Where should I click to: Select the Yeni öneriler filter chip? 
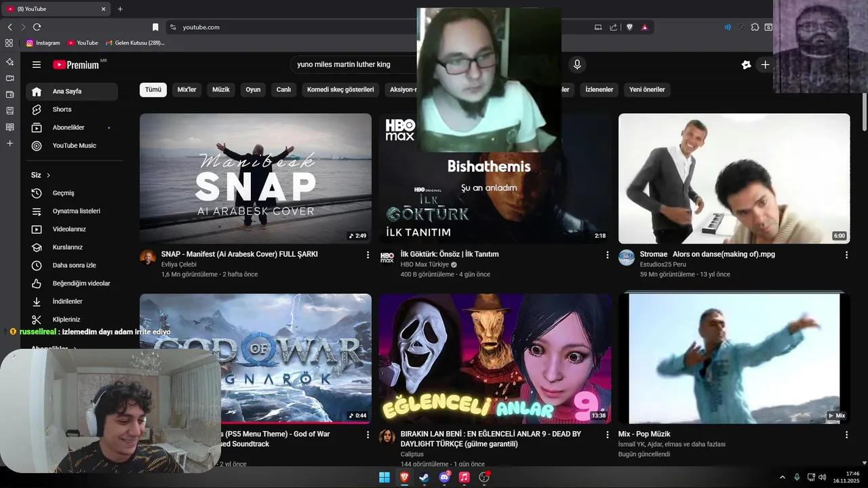(647, 89)
